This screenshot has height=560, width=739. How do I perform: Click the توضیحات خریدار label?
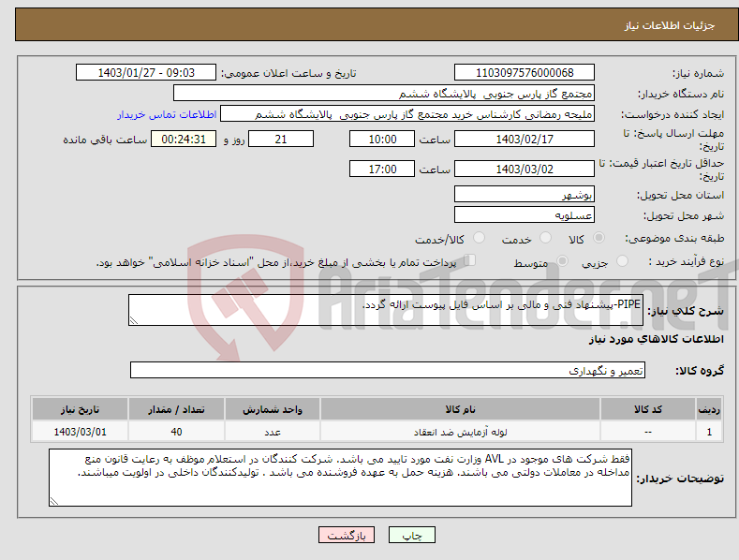pos(680,479)
